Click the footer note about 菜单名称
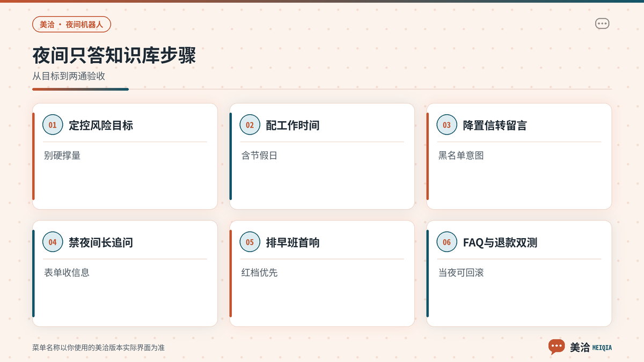This screenshot has height=362, width=644. 98,348
